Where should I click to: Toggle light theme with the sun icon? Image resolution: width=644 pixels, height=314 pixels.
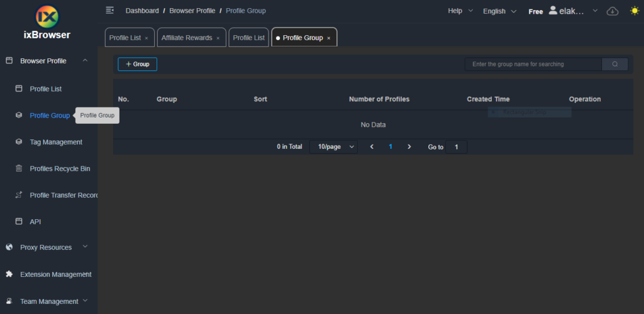pos(634,11)
